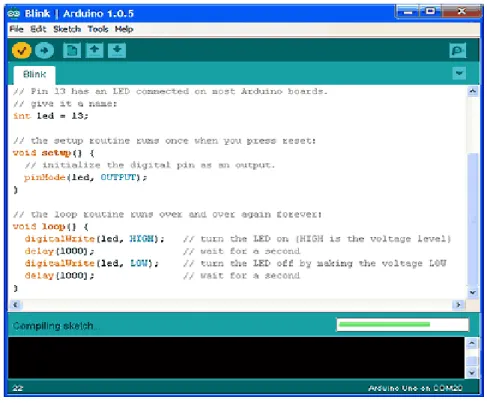
Task: Click the horizontal scroll-right arrow
Action: coord(459,305)
